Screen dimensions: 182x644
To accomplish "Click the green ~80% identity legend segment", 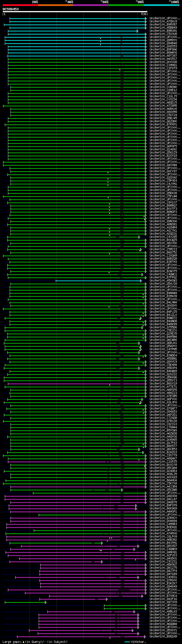I will pos(126,5).
